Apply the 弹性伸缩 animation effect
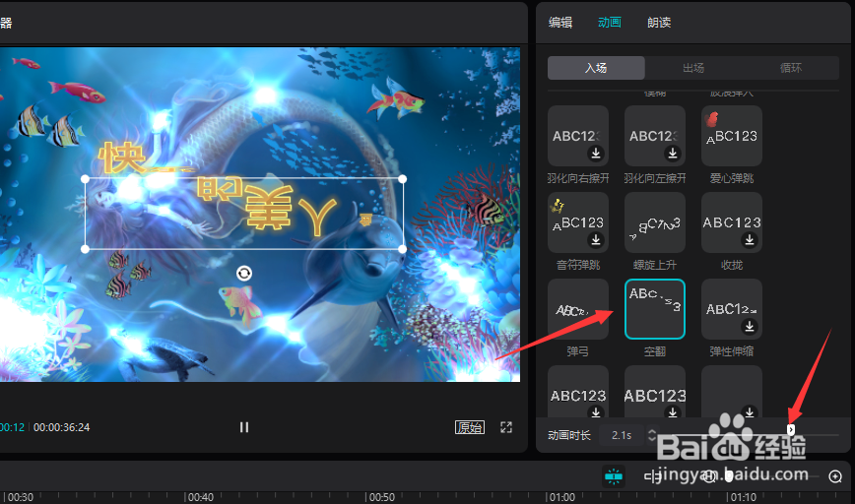855x504 pixels. 732,309
